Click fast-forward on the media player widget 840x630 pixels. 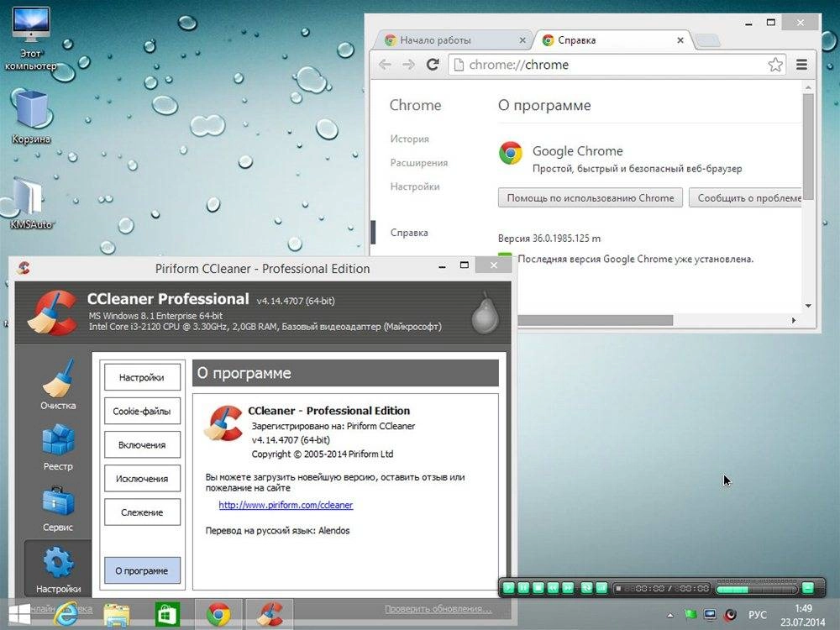pyautogui.click(x=569, y=588)
